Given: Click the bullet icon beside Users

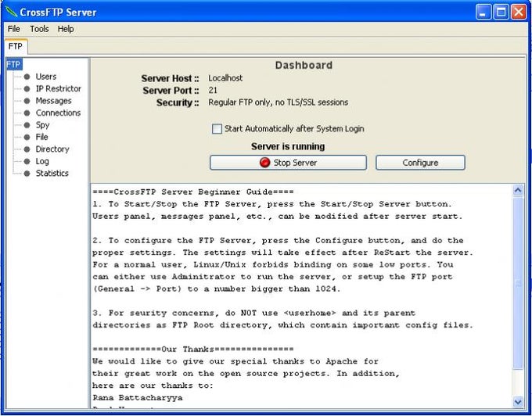Looking at the screenshot, I should point(27,77).
